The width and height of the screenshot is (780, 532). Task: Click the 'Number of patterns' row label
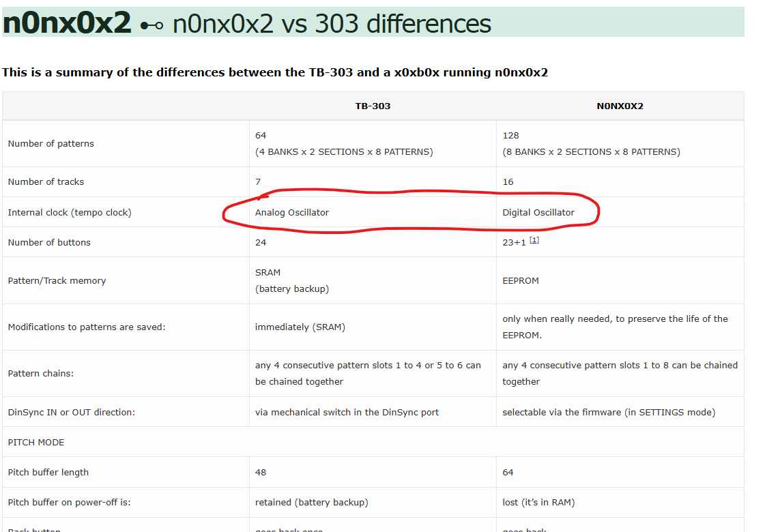(50, 144)
